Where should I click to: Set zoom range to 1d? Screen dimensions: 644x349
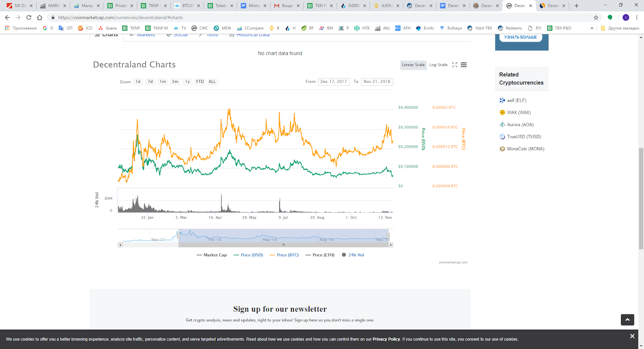pyautogui.click(x=138, y=82)
